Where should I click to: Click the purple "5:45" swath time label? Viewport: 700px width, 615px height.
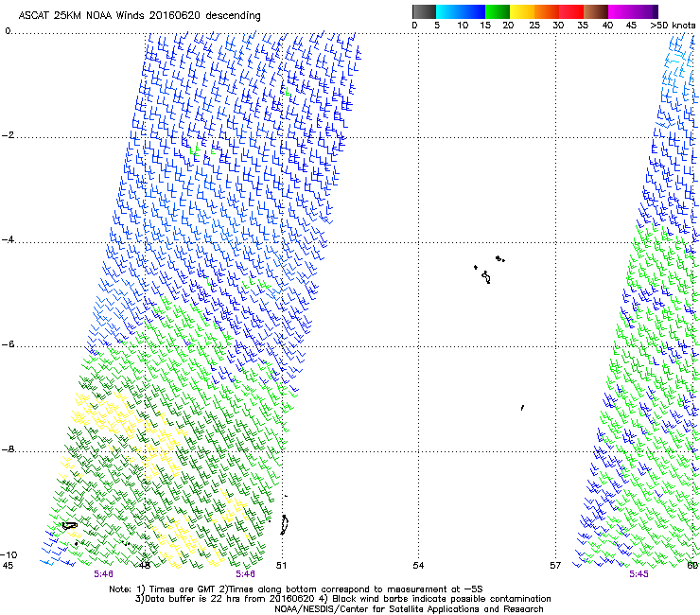tap(639, 574)
